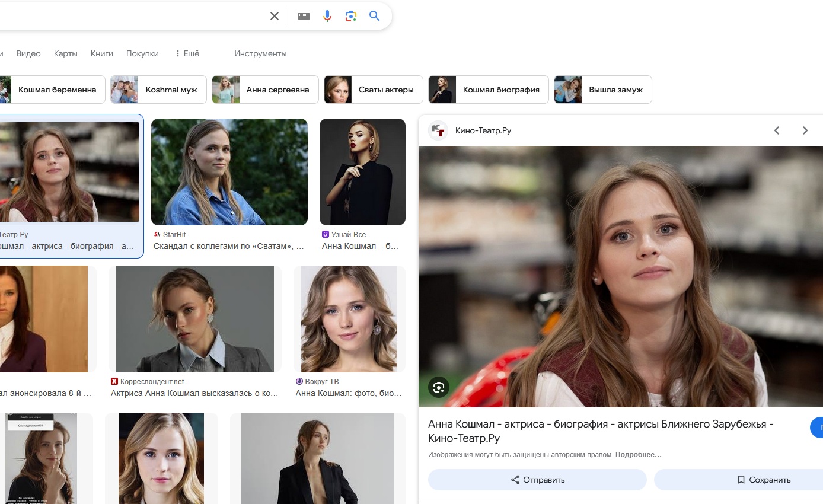The width and height of the screenshot is (823, 504).
Task: Open the Карты tab
Action: pos(66,53)
